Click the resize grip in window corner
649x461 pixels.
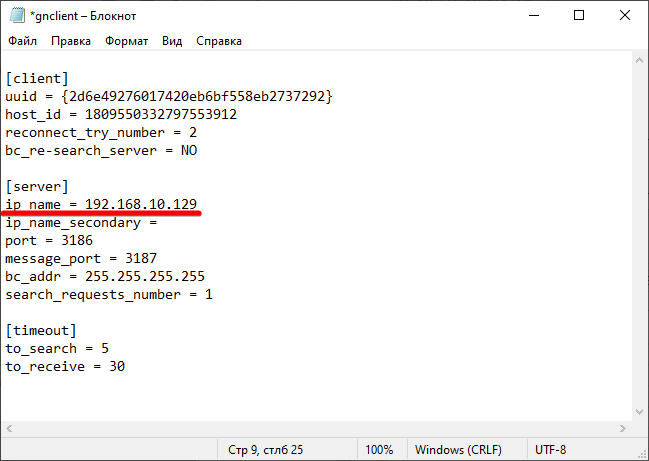(643, 455)
